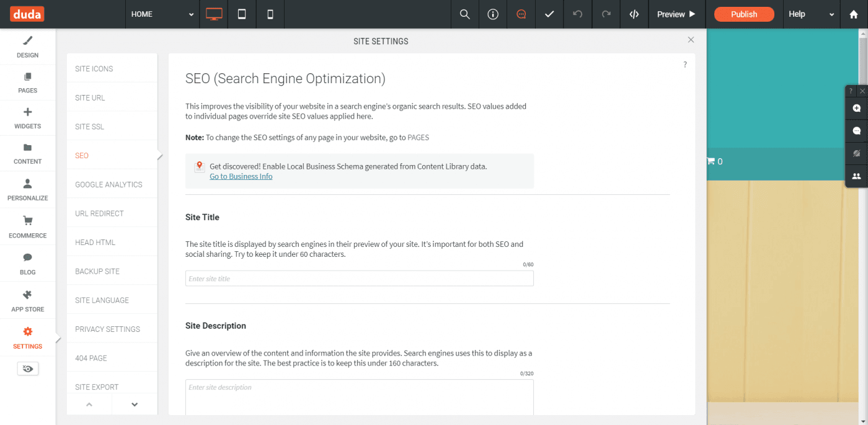This screenshot has height=425, width=868.
Task: Click the Duda logo
Action: point(27,14)
